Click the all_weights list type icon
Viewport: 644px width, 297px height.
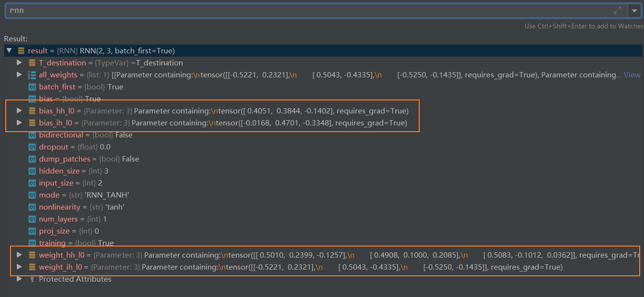tap(32, 74)
